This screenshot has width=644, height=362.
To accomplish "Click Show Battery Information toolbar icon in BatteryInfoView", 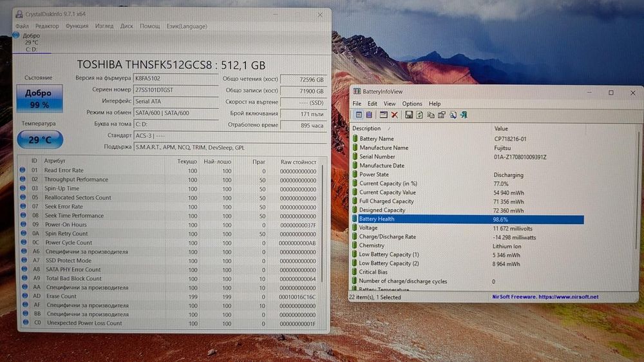I will 359,115.
